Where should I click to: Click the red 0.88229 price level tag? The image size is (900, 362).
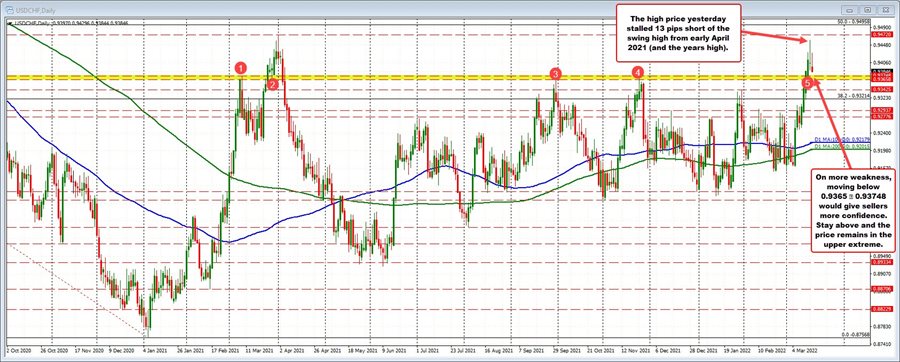point(883,309)
